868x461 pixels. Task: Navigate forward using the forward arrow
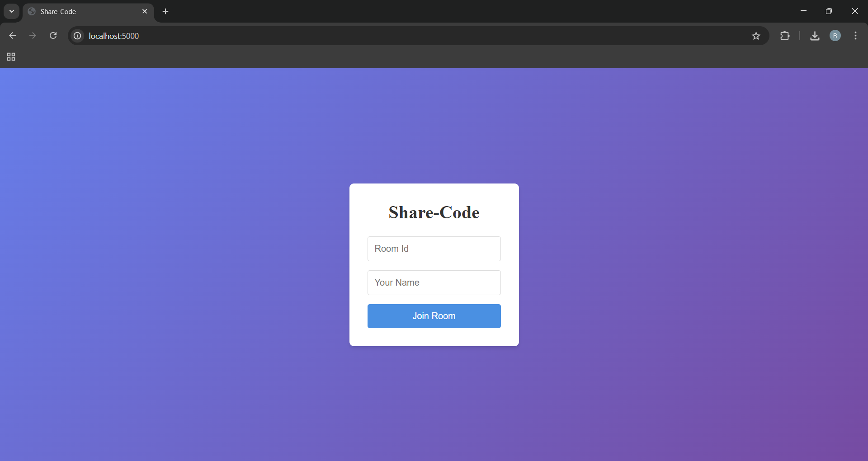click(33, 36)
